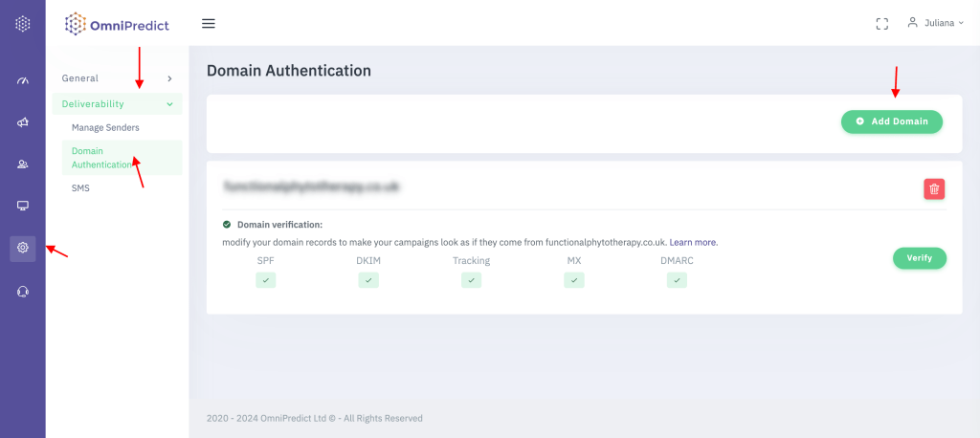Viewport: 980px width, 438px height.
Task: Select Manage Senders menu item
Action: 105,127
